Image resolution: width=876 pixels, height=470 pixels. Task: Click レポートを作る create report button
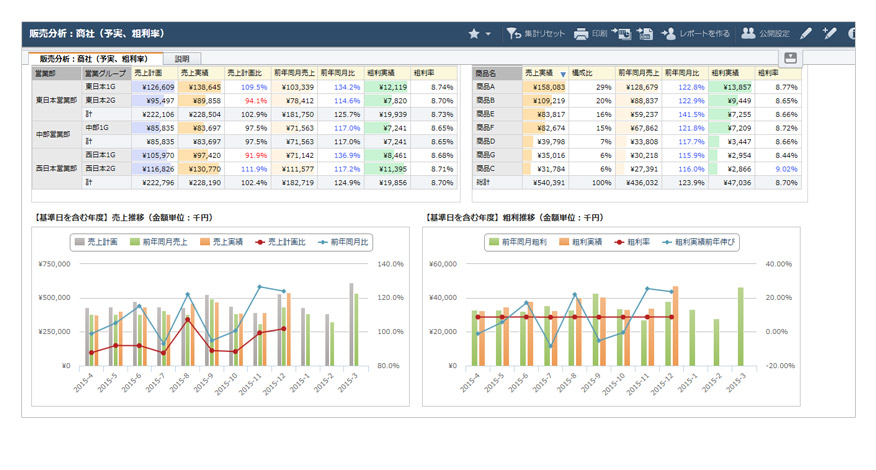(696, 34)
